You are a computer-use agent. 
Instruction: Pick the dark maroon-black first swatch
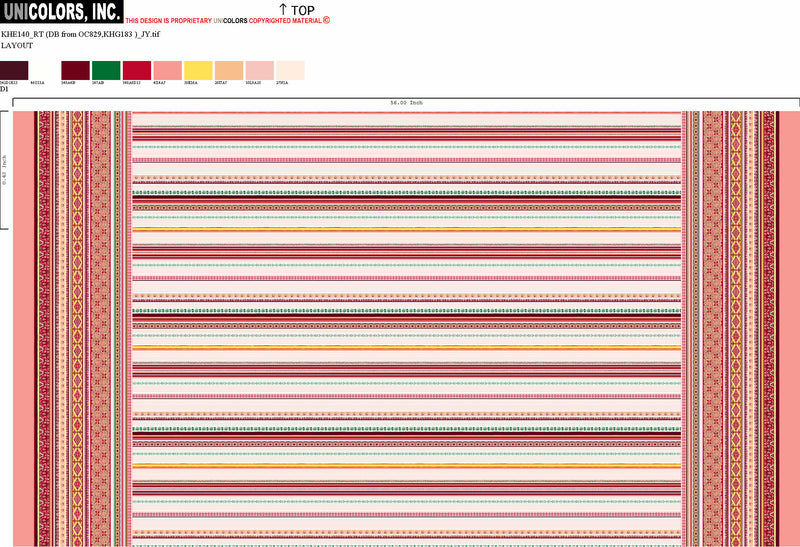pyautogui.click(x=14, y=70)
